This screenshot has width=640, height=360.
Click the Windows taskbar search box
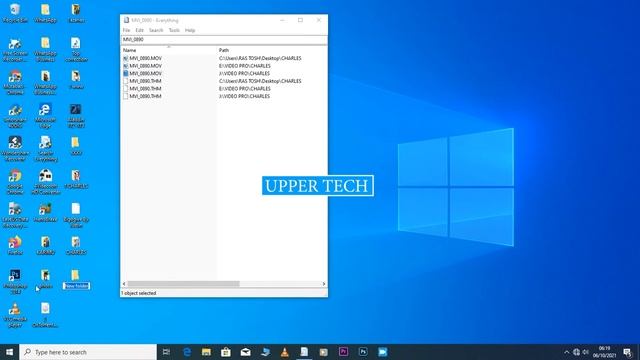click(88, 352)
